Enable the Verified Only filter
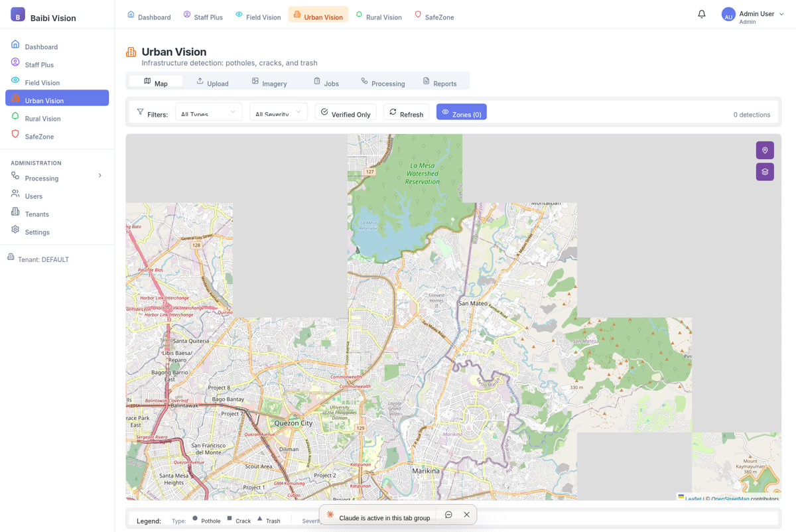Viewport: 796px width, 532px height. 345,113
